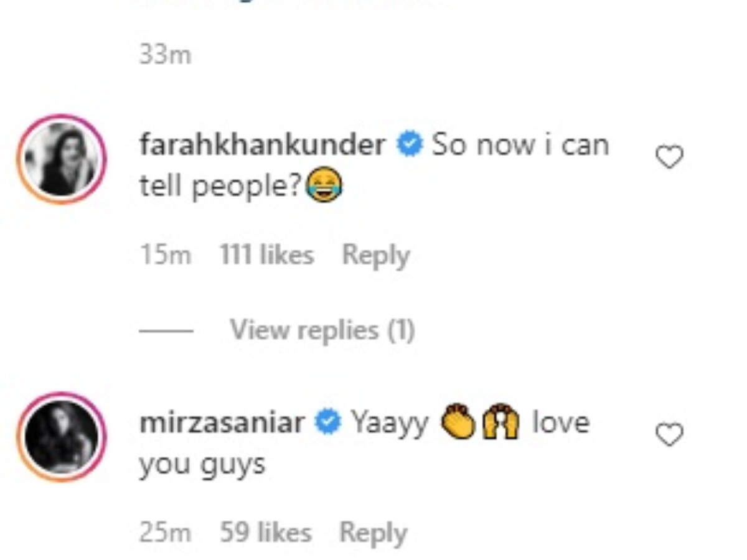Viewport: 747px width, 560px height.
Task: View the 59 likes list
Action: point(265,533)
